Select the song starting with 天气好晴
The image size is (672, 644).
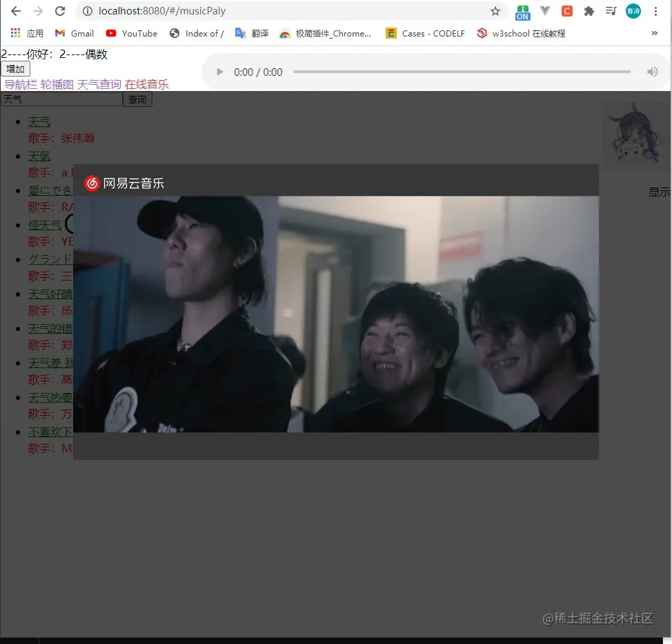(x=50, y=294)
